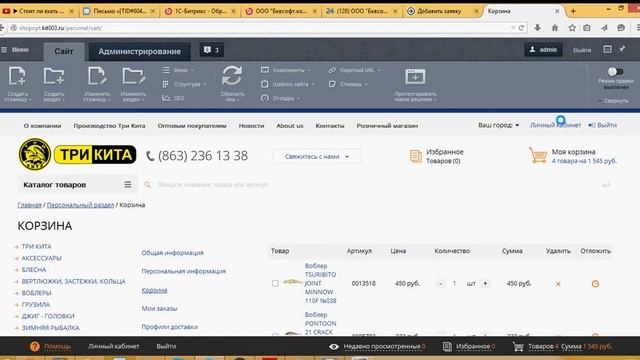Image resolution: width=640 pixels, height=360 pixels.
Task: Open the SEO tool in admin panel
Action: tap(173, 98)
